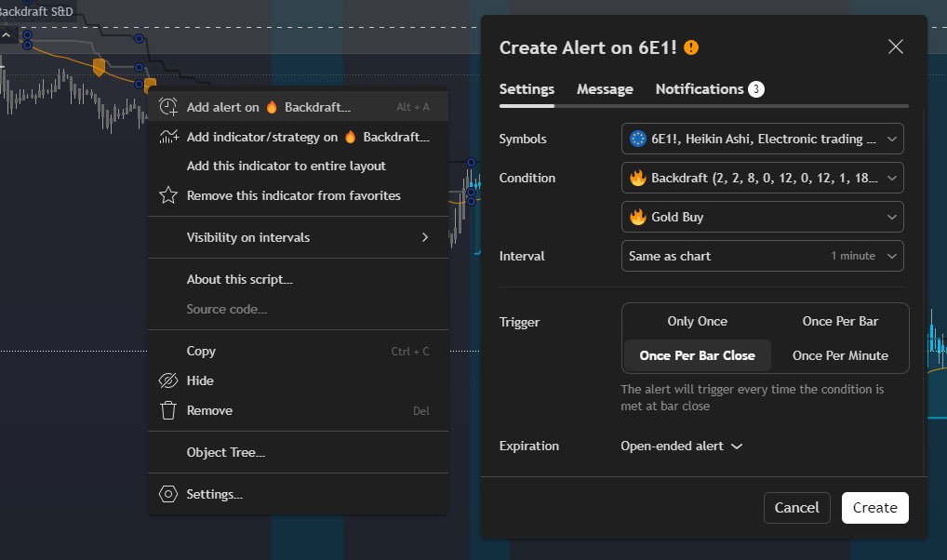
Task: Click the trash can Remove icon
Action: 168,410
